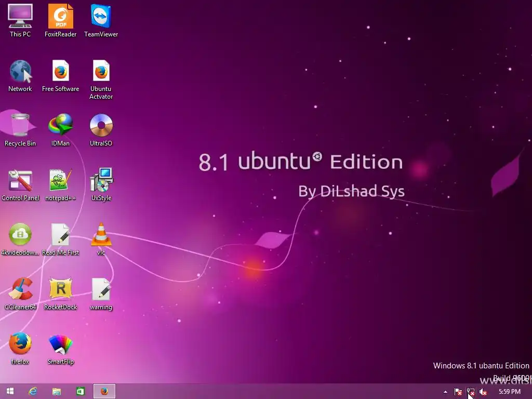
Task: Open CCleaner64 shortcut
Action: (20, 294)
